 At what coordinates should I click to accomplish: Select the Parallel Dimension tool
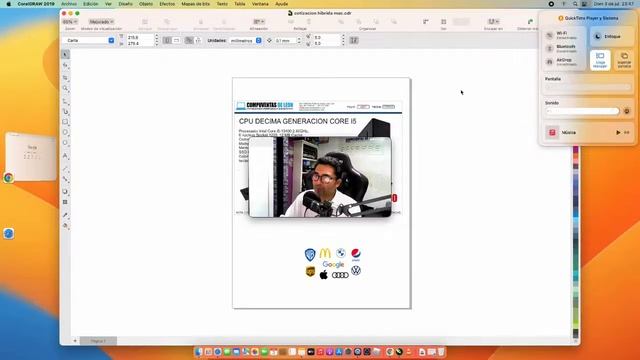point(65,168)
